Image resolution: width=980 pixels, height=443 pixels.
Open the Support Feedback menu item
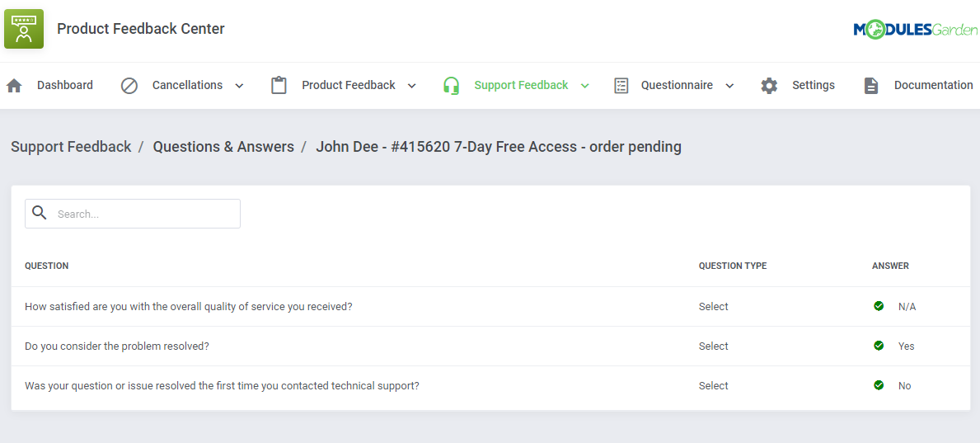[x=521, y=85]
